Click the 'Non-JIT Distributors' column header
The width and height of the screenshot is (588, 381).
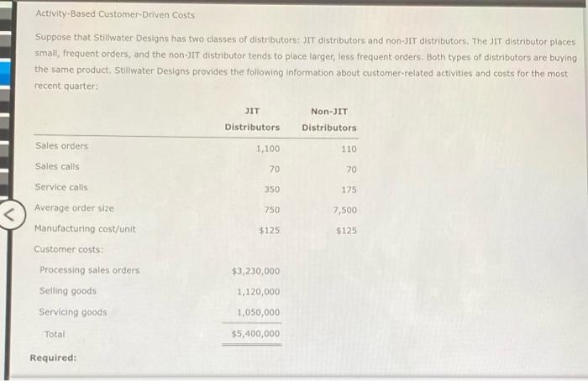pos(329,119)
